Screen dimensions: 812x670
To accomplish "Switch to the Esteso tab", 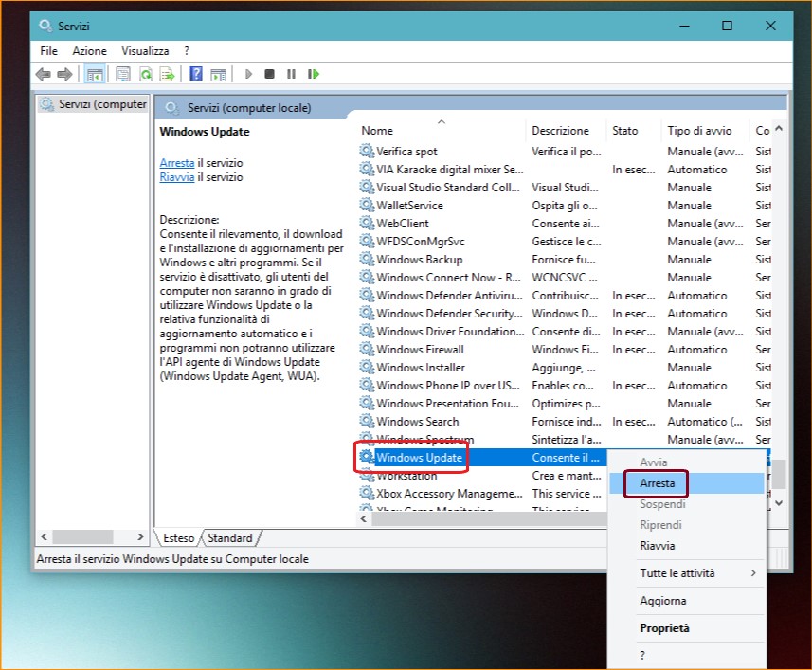I will pos(179,538).
